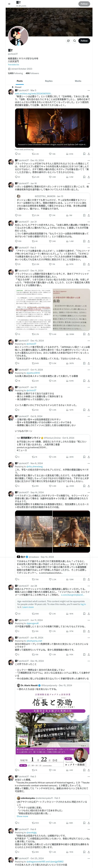Screen dimensions: 98x868
Task: Open the 496 Followers list
Action: 32,73
